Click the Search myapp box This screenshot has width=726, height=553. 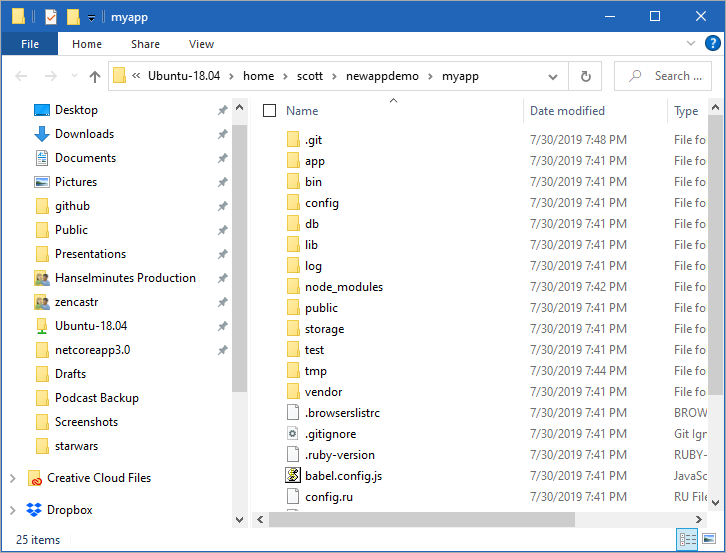click(663, 76)
